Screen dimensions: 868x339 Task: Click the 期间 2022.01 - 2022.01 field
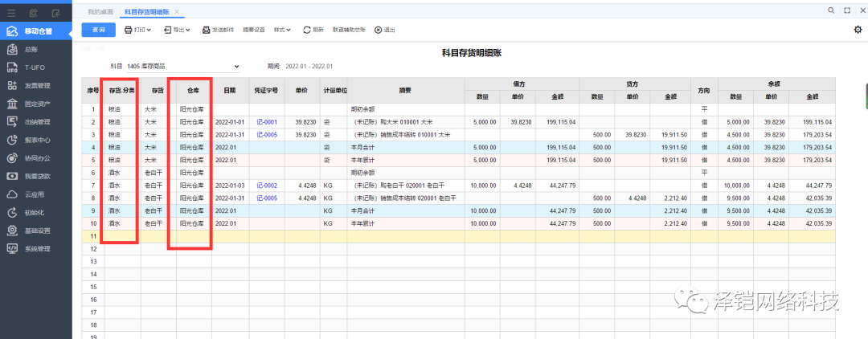[309, 66]
